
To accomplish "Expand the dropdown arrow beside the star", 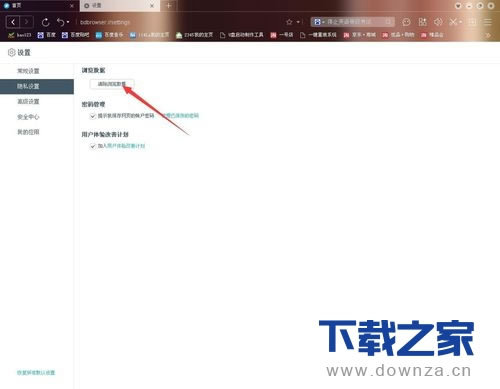I will click(x=298, y=22).
